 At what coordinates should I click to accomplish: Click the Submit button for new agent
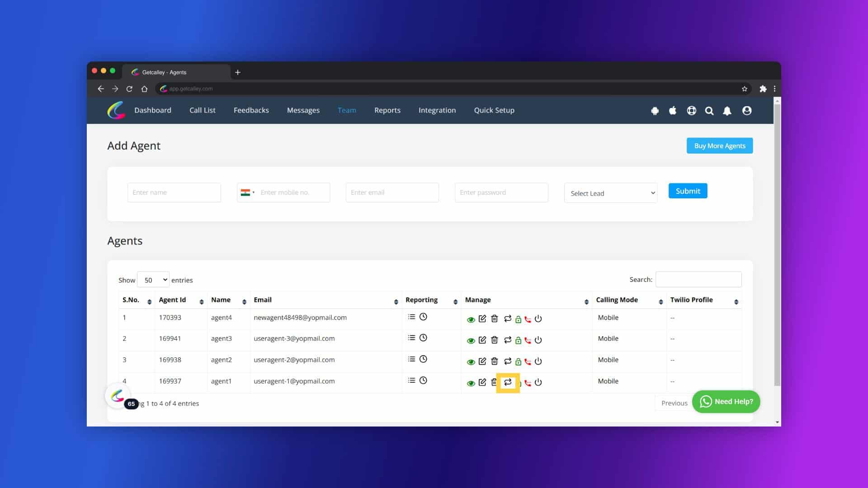pos(687,191)
